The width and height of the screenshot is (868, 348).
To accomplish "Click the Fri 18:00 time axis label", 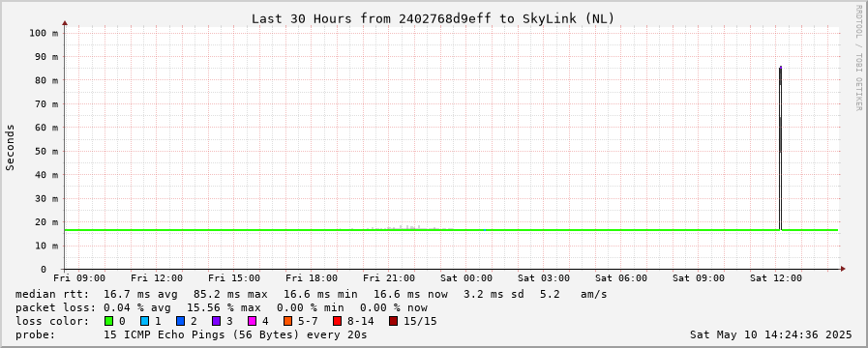I will click(312, 277).
